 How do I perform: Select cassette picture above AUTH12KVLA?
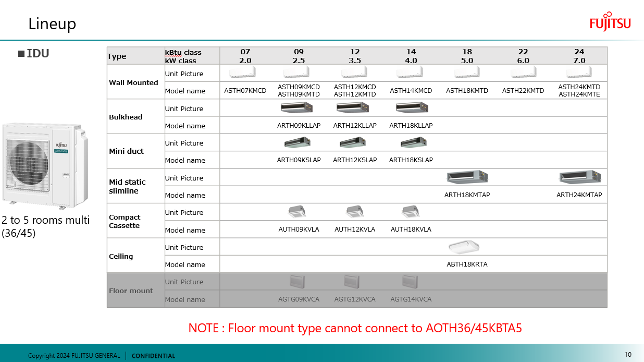(354, 211)
